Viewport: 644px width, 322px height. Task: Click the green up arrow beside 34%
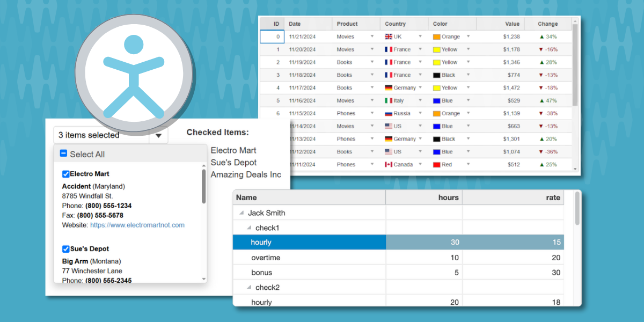[x=542, y=36]
